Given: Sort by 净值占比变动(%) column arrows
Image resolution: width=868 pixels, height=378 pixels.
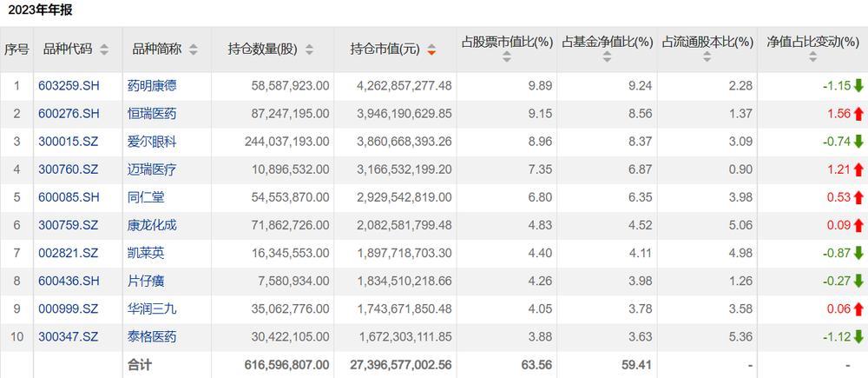Looking at the screenshot, I should click(x=812, y=56).
